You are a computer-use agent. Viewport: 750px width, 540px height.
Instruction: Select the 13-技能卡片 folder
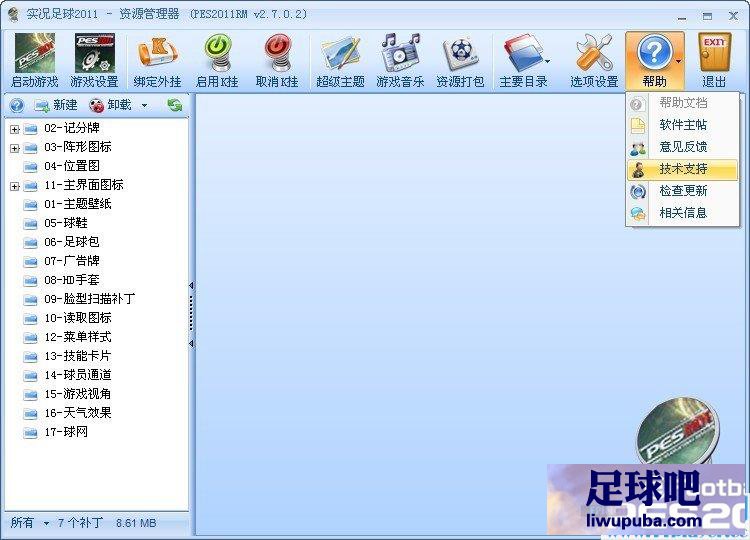click(x=77, y=356)
